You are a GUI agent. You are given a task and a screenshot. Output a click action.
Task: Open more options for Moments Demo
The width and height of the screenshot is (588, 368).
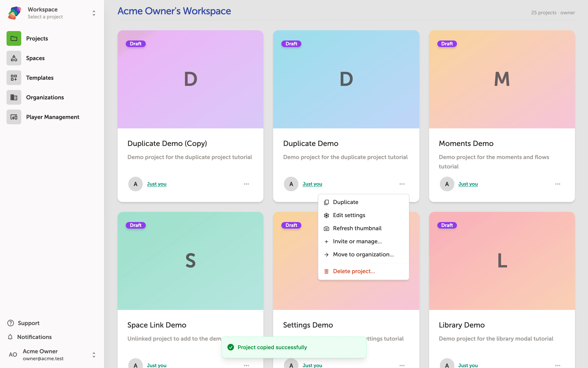tap(558, 184)
